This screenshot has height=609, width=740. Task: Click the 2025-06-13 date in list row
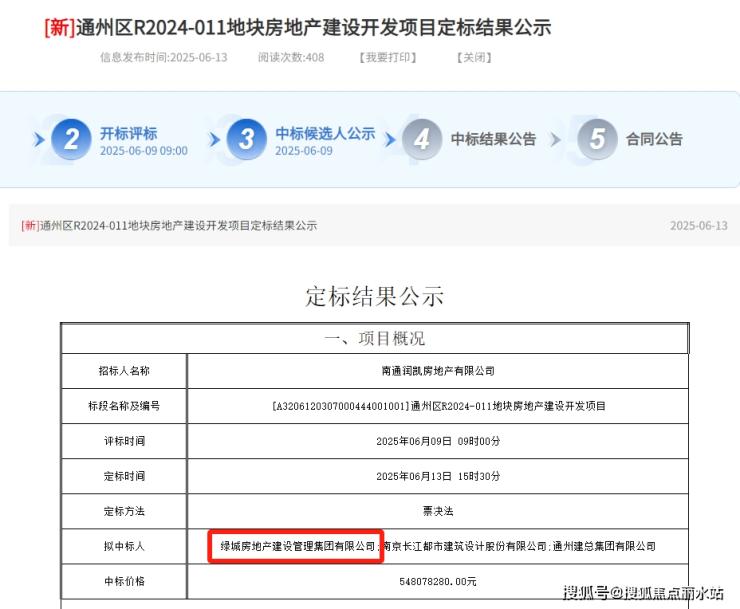coord(699,226)
